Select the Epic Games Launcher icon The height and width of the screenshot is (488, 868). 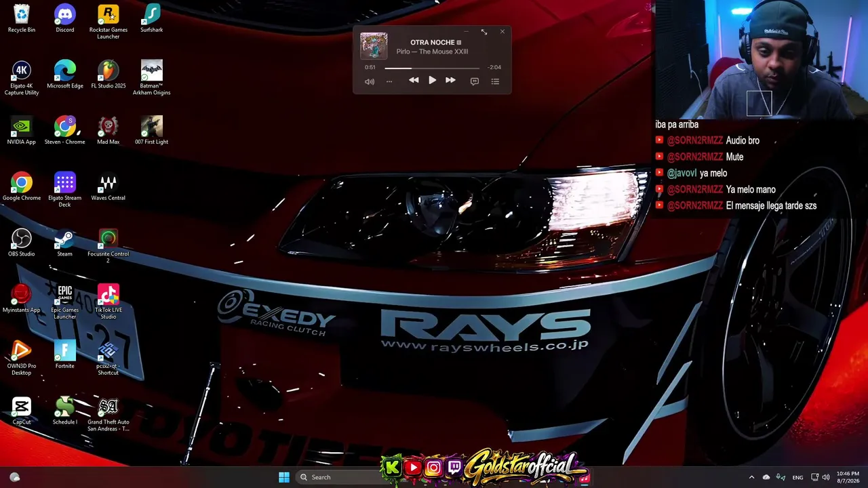pyautogui.click(x=65, y=302)
